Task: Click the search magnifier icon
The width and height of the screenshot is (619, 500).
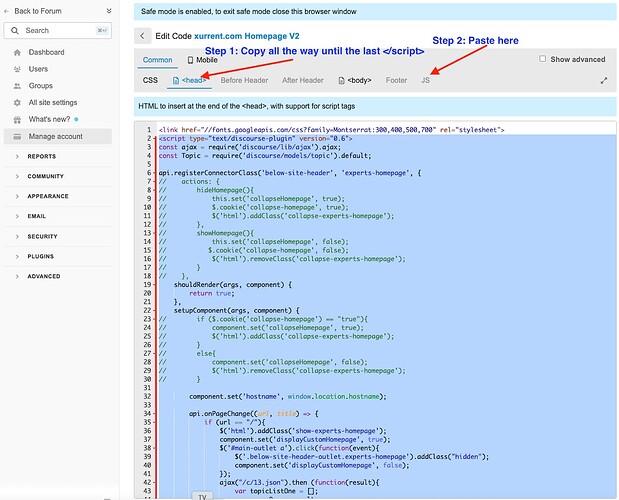Action: (x=15, y=30)
